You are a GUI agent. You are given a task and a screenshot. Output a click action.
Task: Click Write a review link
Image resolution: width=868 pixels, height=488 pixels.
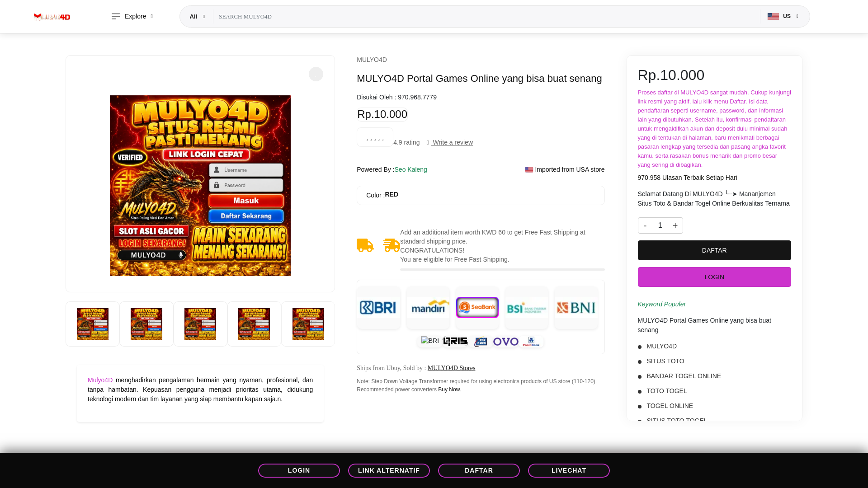click(x=452, y=142)
